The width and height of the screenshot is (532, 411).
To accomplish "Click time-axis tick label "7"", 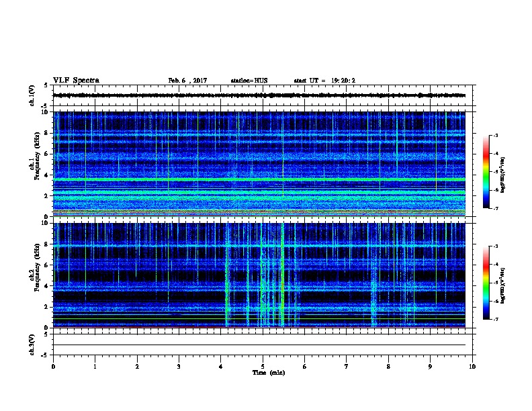I will pyautogui.click(x=347, y=367).
